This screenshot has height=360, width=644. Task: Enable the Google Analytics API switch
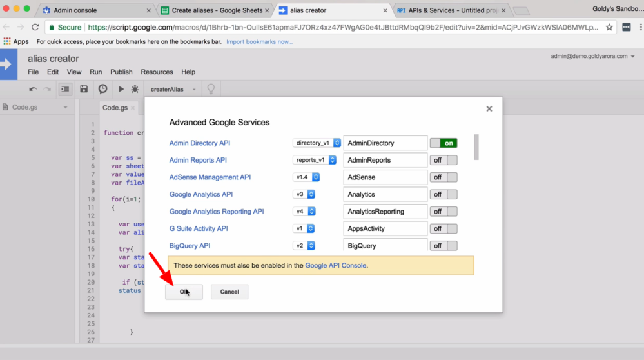tap(444, 194)
